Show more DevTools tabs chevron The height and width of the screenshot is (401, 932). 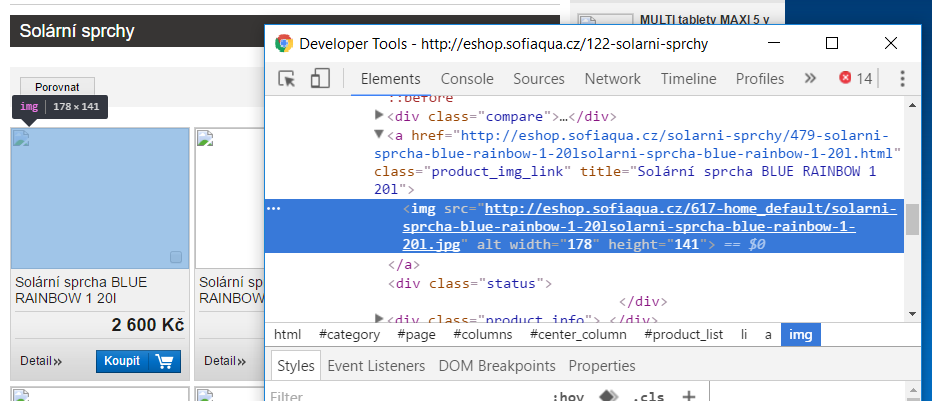pyautogui.click(x=810, y=78)
